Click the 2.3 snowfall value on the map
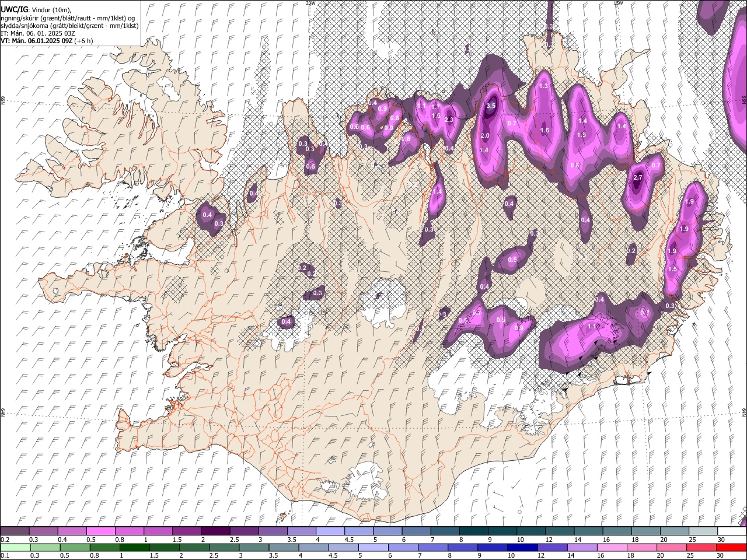The width and height of the screenshot is (747, 560). (449, 120)
